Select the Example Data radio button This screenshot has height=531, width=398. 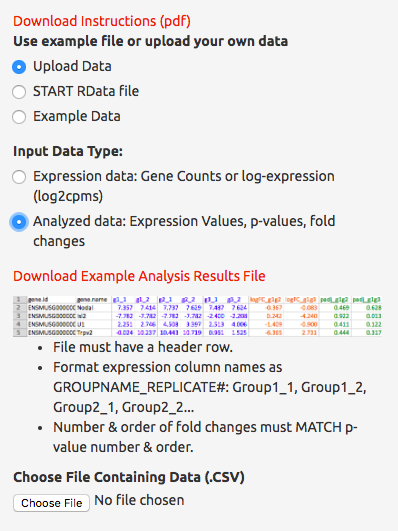pyautogui.click(x=19, y=117)
